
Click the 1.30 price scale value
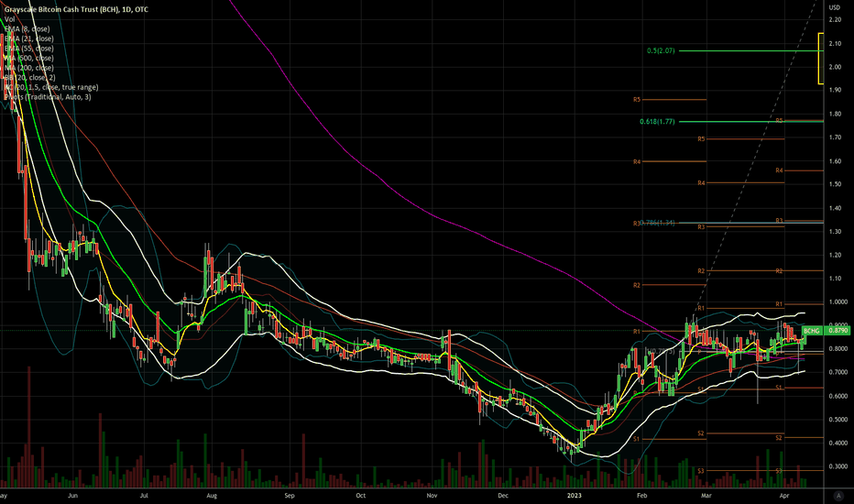[x=835, y=232]
